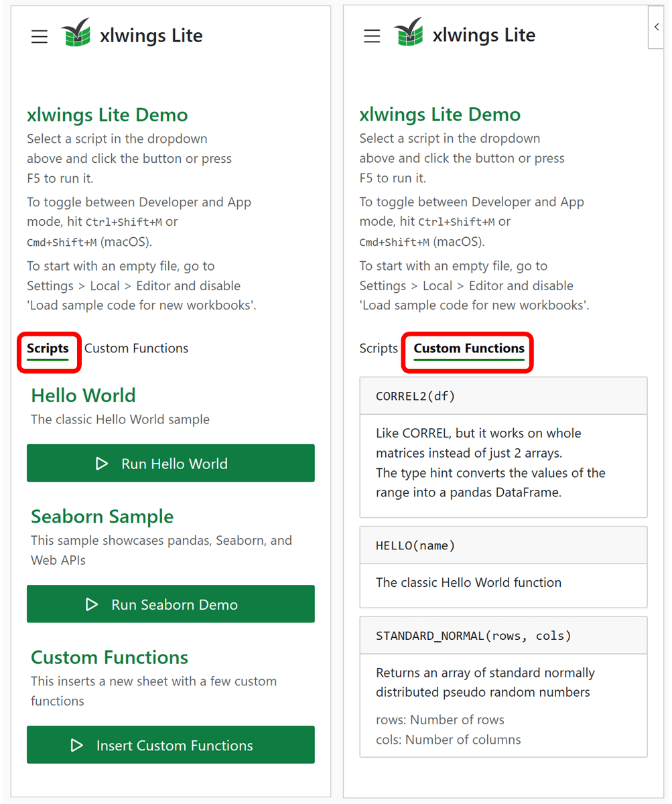Select Scripts tab in left panel
Screen dimensions: 672x804
click(x=48, y=348)
